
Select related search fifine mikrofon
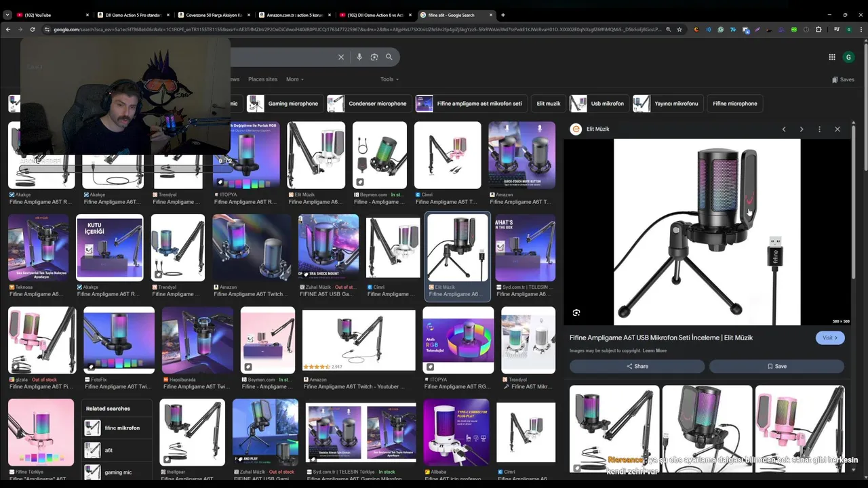pyautogui.click(x=118, y=428)
